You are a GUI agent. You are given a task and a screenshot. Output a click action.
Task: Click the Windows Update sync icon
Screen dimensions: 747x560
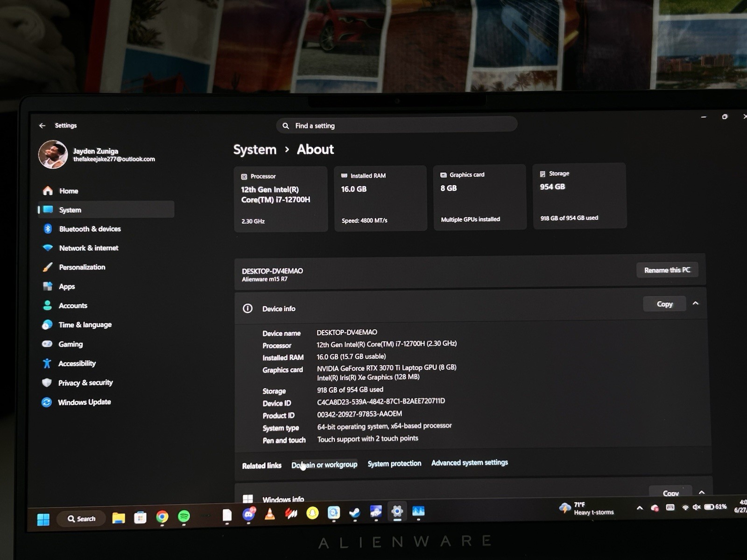click(x=46, y=402)
